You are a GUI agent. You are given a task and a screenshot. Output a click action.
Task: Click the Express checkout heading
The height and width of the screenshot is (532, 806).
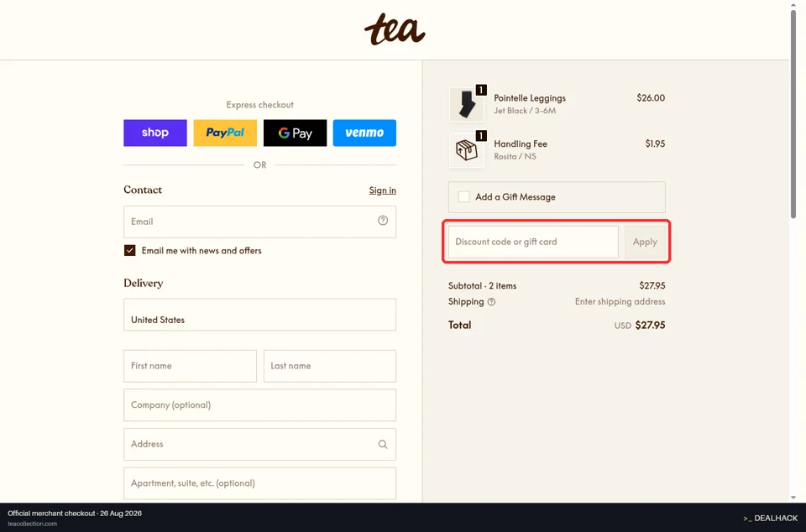tap(260, 105)
